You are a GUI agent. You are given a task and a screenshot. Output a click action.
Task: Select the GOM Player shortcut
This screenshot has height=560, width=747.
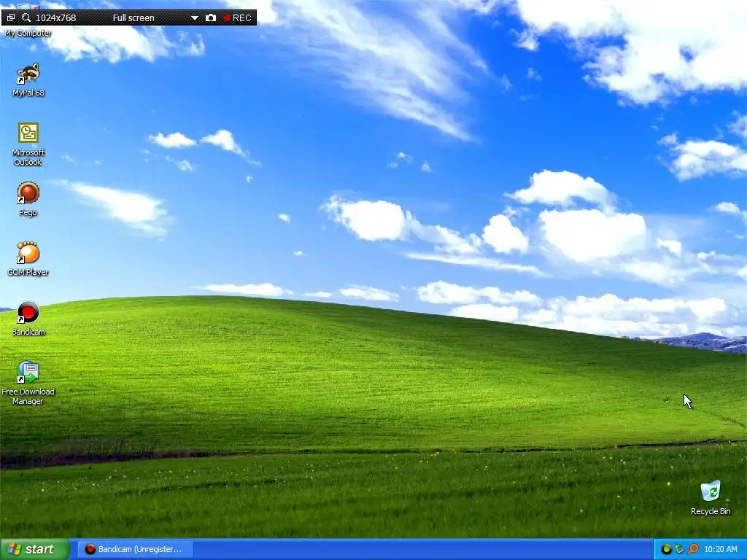click(28, 260)
